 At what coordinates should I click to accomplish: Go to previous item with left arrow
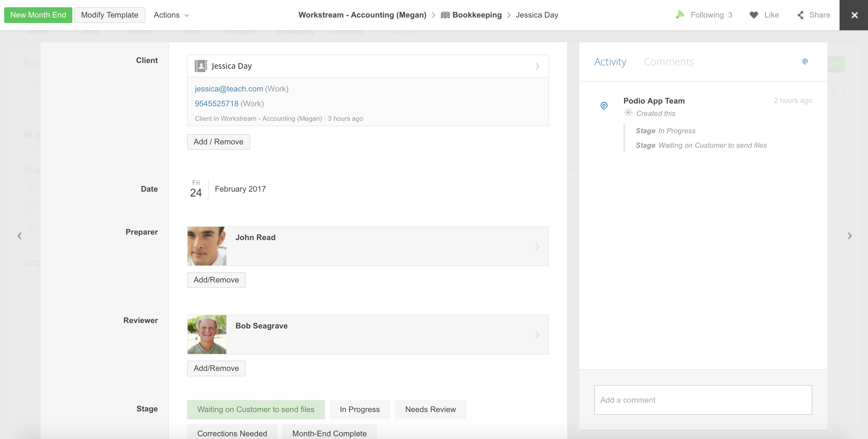20,236
